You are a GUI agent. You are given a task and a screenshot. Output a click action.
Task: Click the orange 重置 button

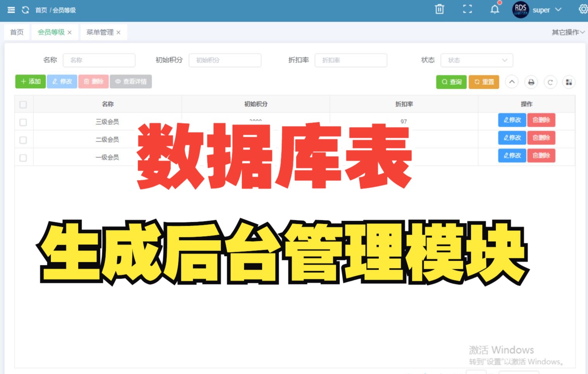coord(484,82)
